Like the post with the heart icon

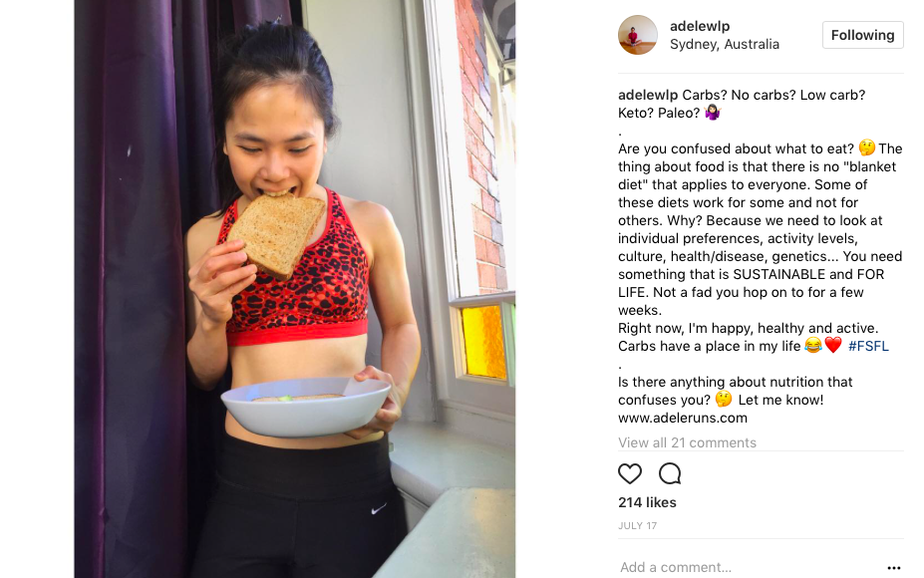point(629,473)
